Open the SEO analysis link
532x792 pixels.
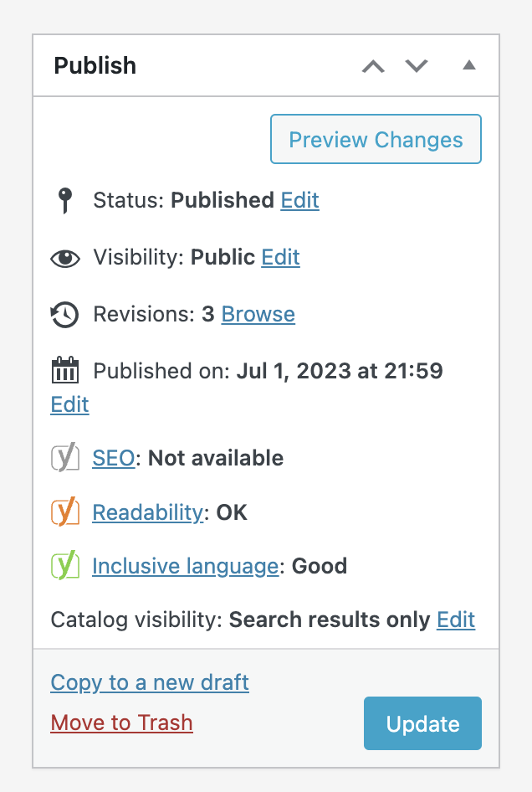click(114, 458)
